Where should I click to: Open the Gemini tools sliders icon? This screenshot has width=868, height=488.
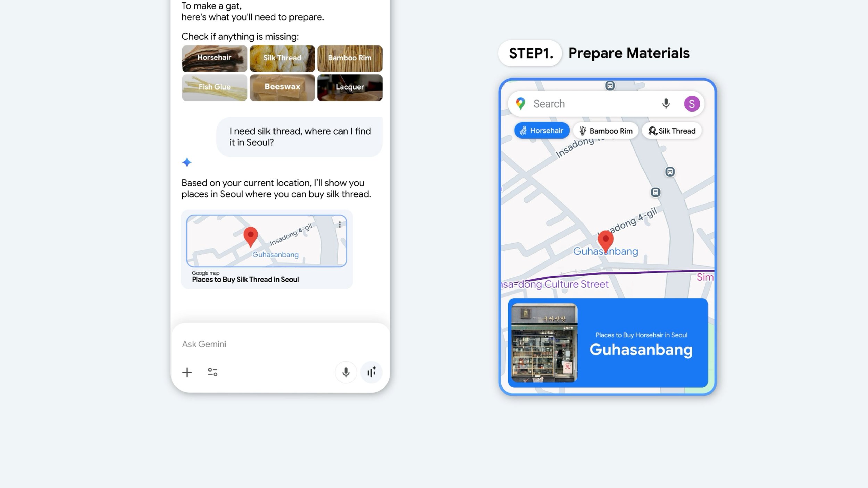pos(212,372)
